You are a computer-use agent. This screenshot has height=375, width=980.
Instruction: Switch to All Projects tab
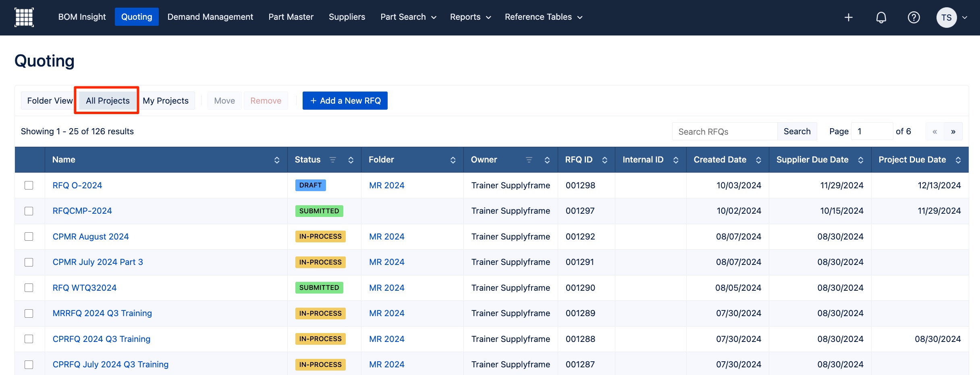(x=108, y=101)
